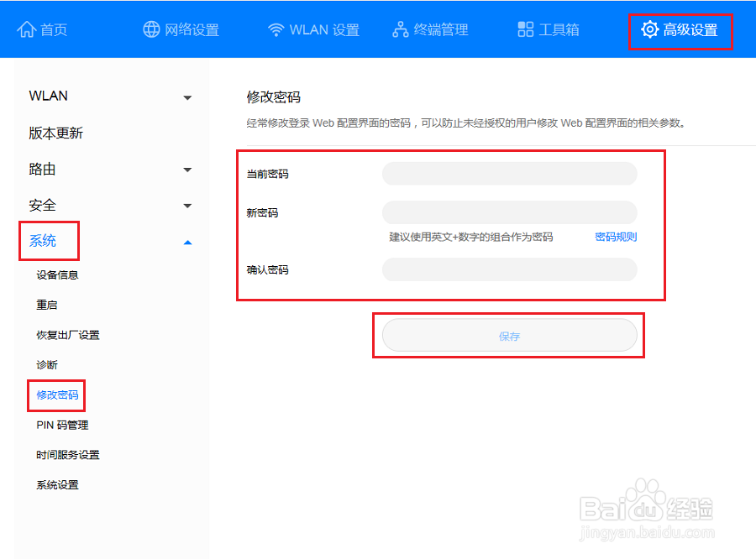Select 修改密码 in the sidebar
756x559 pixels.
click(56, 394)
